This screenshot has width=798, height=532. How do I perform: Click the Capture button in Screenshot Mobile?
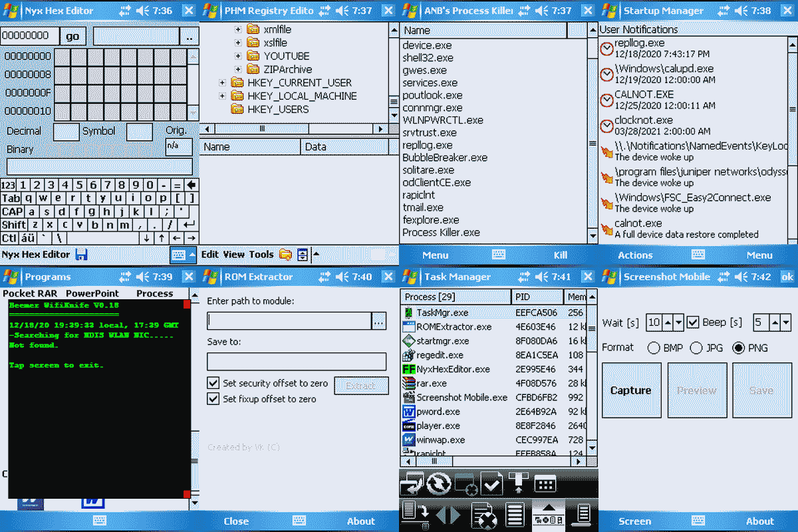point(631,391)
